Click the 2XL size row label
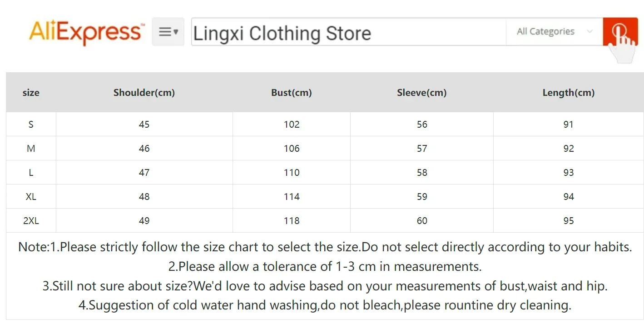The width and height of the screenshot is (644, 324). (x=31, y=221)
